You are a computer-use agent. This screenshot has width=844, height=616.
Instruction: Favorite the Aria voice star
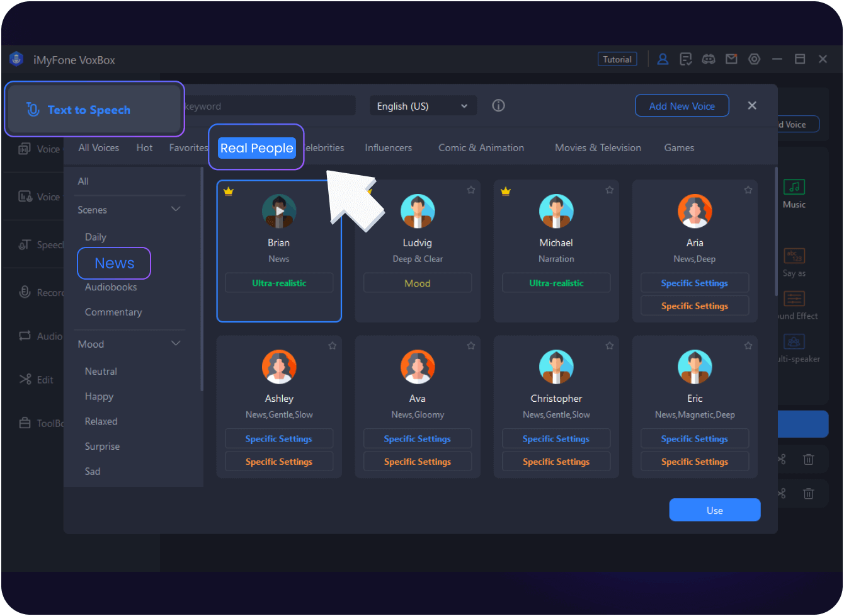(x=748, y=190)
